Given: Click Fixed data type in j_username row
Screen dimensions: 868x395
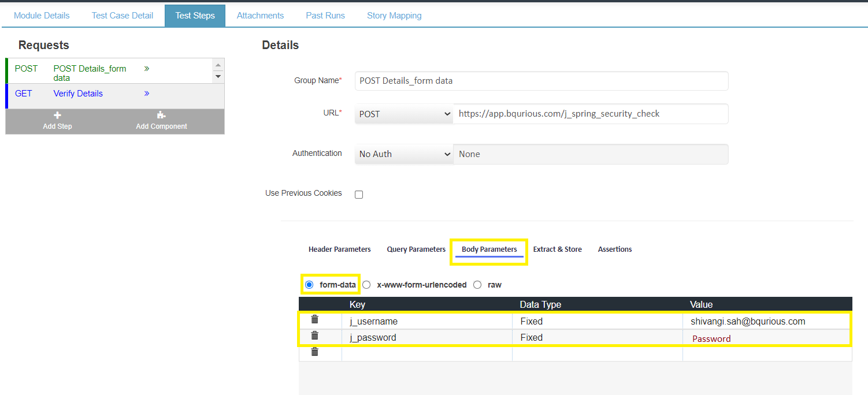Looking at the screenshot, I should click(x=598, y=321).
